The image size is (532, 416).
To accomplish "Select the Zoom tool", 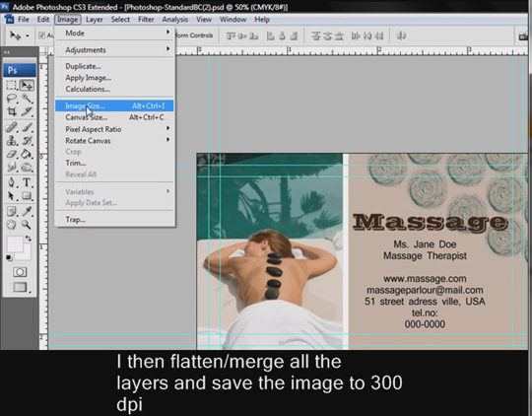I will click(x=27, y=225).
